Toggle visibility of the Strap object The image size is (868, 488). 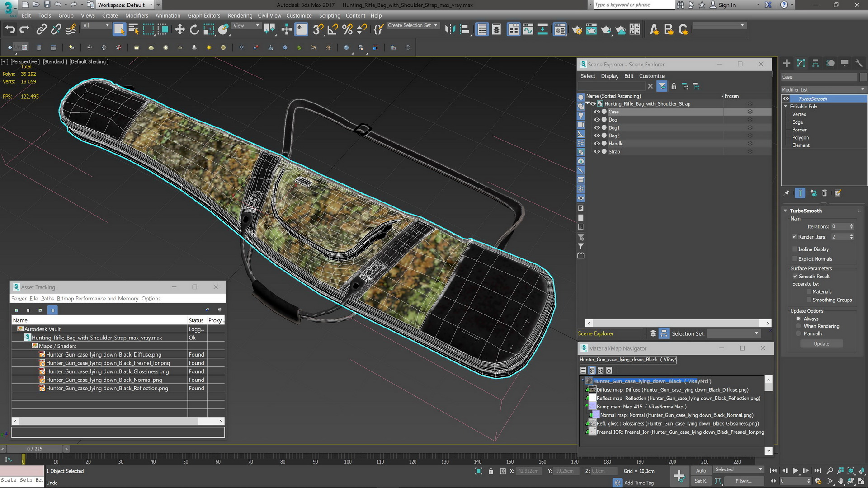(x=597, y=151)
